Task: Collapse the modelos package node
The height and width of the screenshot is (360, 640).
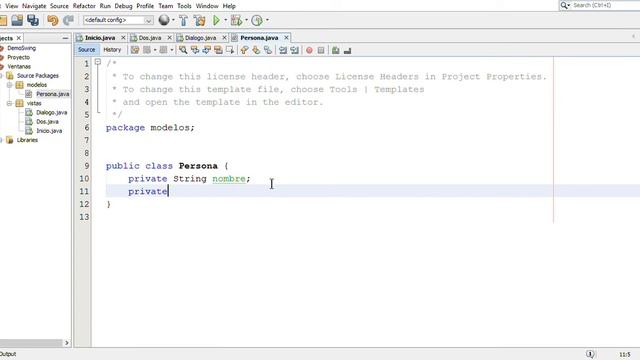Action: 9,85
